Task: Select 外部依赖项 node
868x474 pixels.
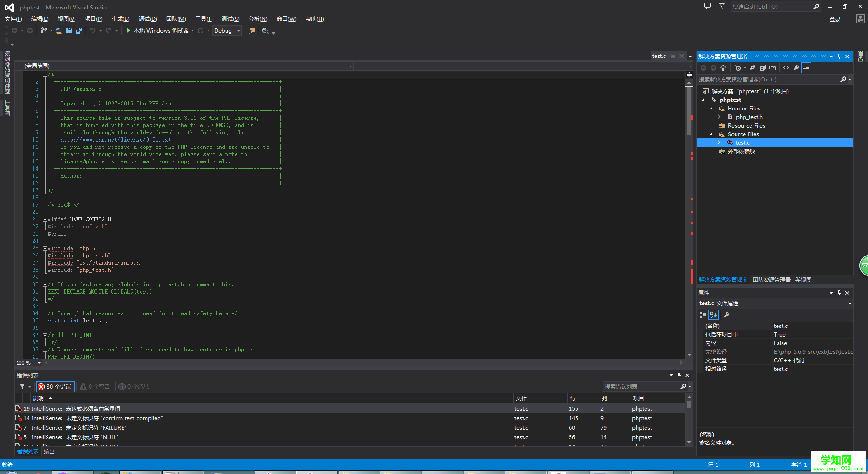Action: tap(741, 152)
